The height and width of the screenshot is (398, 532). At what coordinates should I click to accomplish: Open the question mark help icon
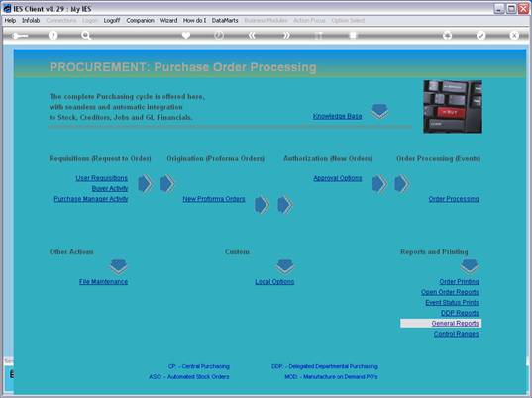point(53,36)
